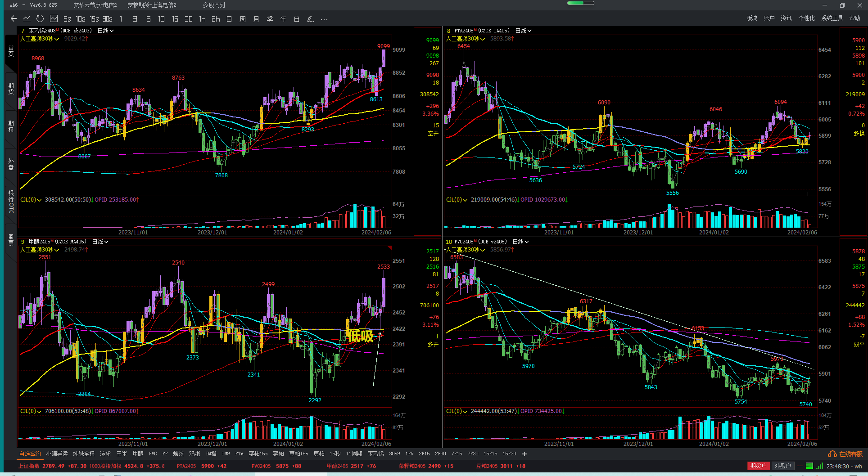Viewport: 868px width, 476px height.
Task: Open the K-line chart box icon
Action: tap(54, 19)
